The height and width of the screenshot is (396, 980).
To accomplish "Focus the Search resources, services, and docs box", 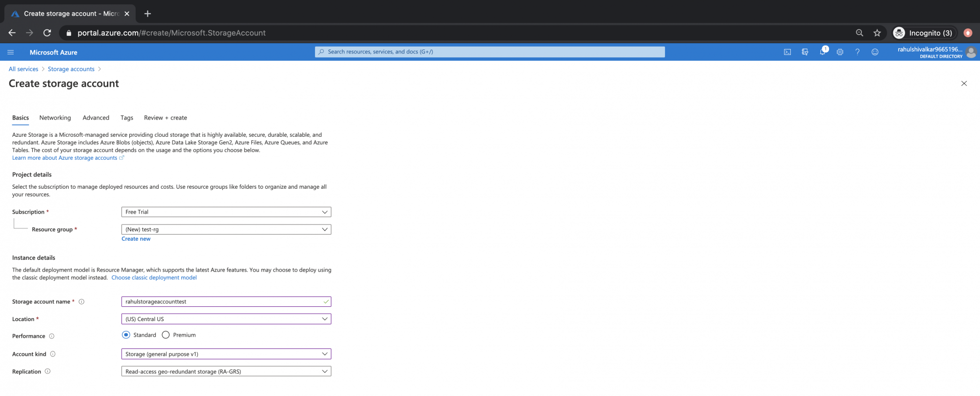I will tap(490, 52).
